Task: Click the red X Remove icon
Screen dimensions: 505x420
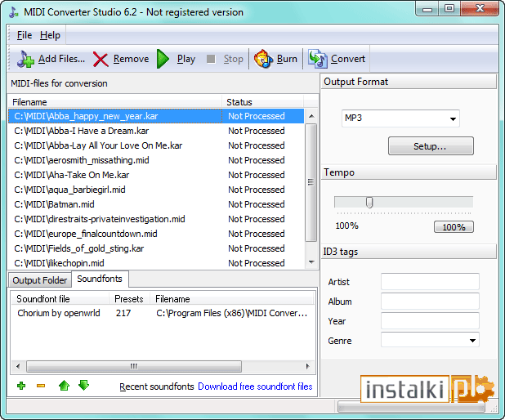Action: [x=101, y=60]
